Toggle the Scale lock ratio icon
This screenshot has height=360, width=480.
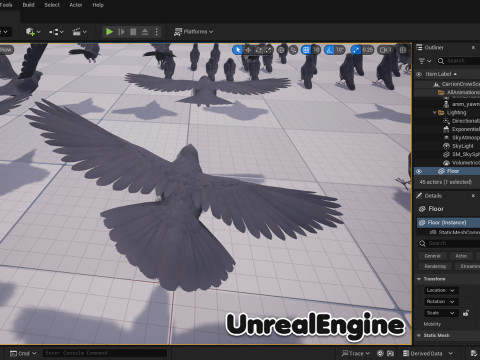466,313
